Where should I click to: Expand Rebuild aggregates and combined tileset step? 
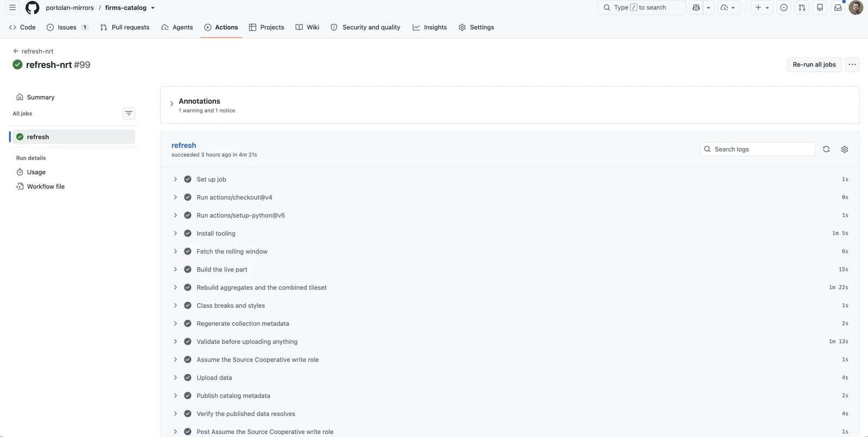click(175, 288)
